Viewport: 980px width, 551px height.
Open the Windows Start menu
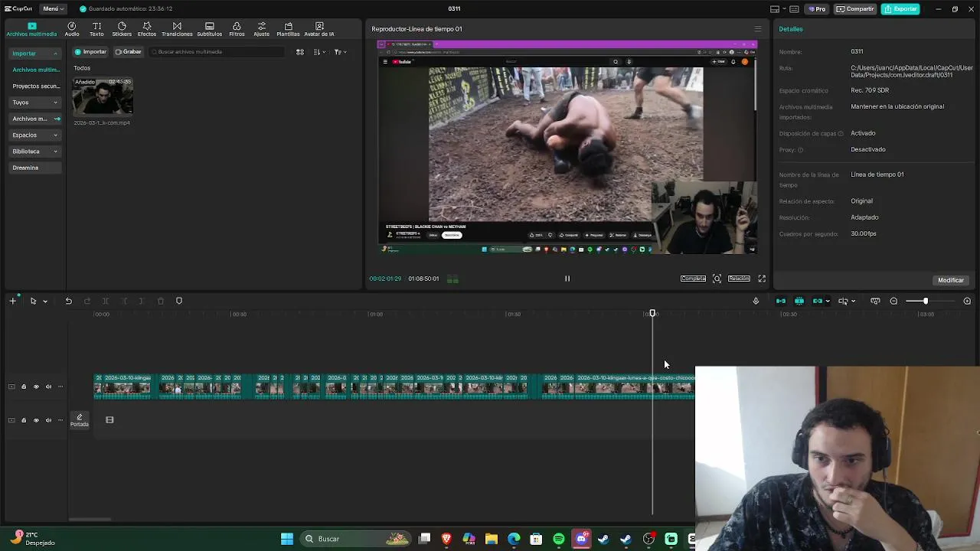click(287, 539)
